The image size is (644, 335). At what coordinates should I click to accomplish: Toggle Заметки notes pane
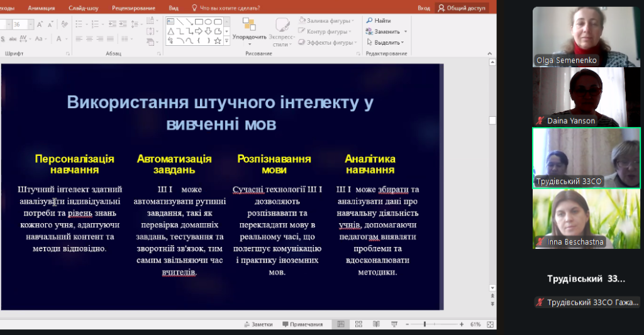(x=258, y=324)
